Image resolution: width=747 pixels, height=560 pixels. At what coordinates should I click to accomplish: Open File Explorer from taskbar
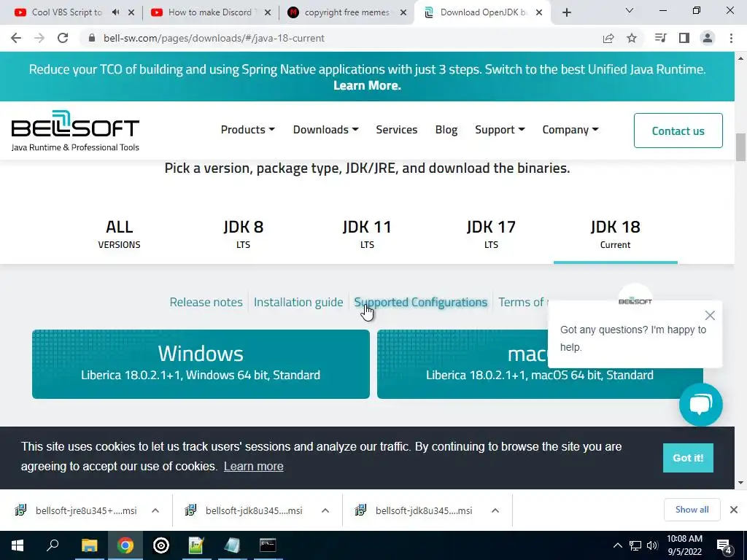[89, 545]
